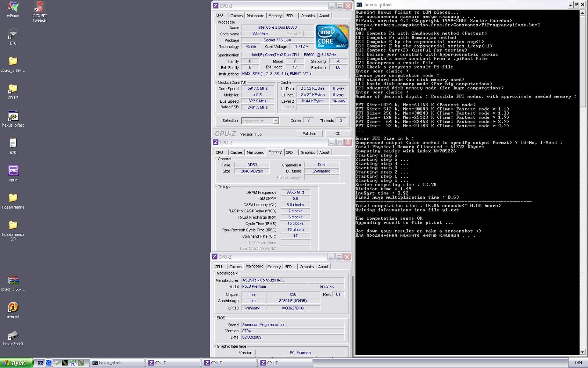Open Caches tab in the CPU-Z Motherboard window
The height and width of the screenshot is (368, 588).
[236, 267]
